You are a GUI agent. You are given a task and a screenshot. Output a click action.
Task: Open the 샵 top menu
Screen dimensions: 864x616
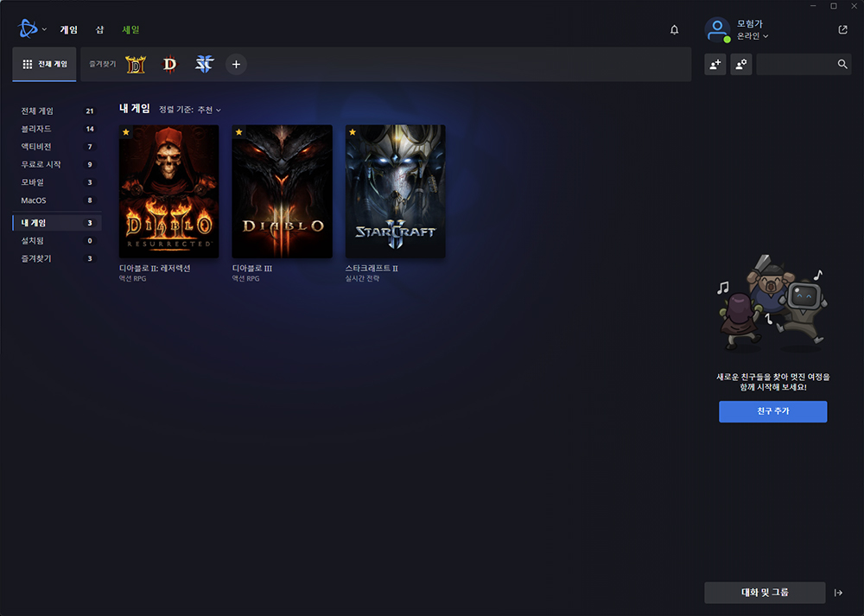99,29
